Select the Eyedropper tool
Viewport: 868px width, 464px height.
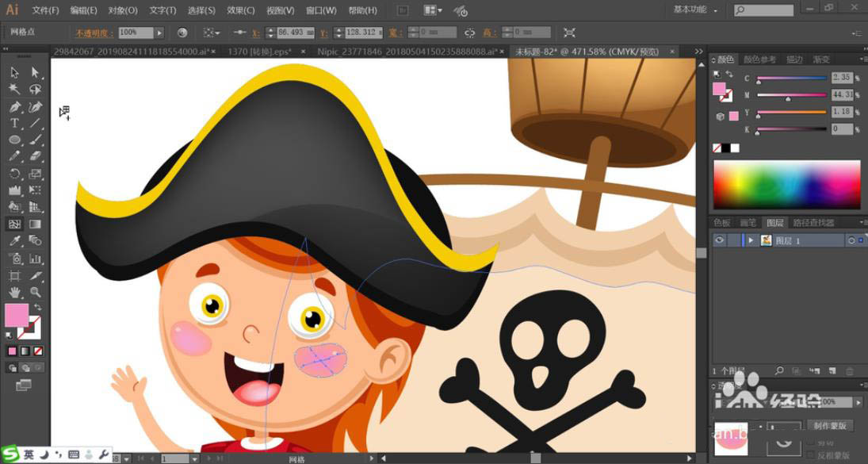pos(14,241)
